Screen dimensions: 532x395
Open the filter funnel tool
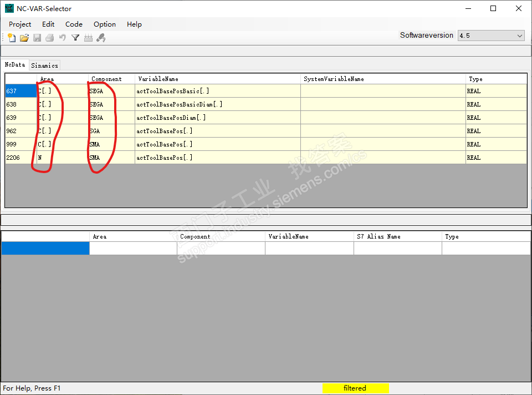point(75,38)
